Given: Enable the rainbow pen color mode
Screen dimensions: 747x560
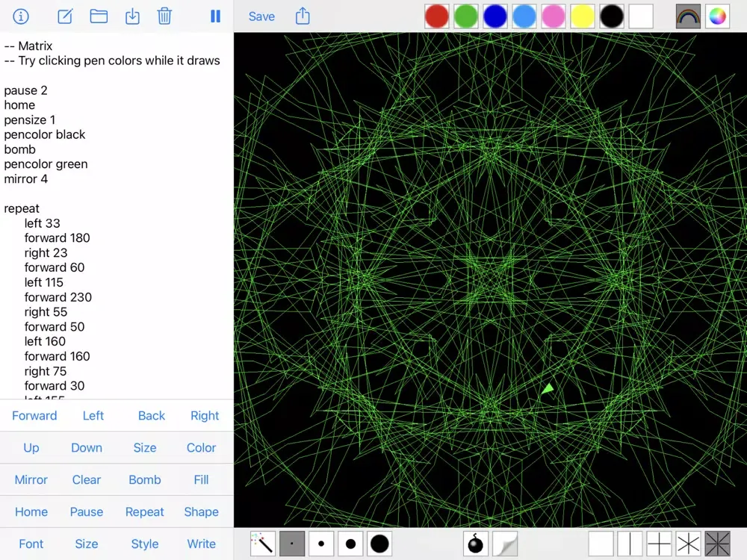Looking at the screenshot, I should pos(688,16).
